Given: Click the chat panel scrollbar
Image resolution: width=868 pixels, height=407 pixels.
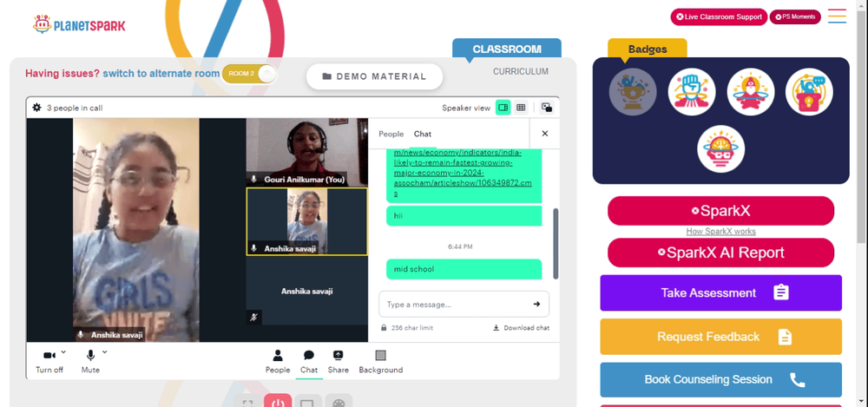Looking at the screenshot, I should pyautogui.click(x=556, y=244).
